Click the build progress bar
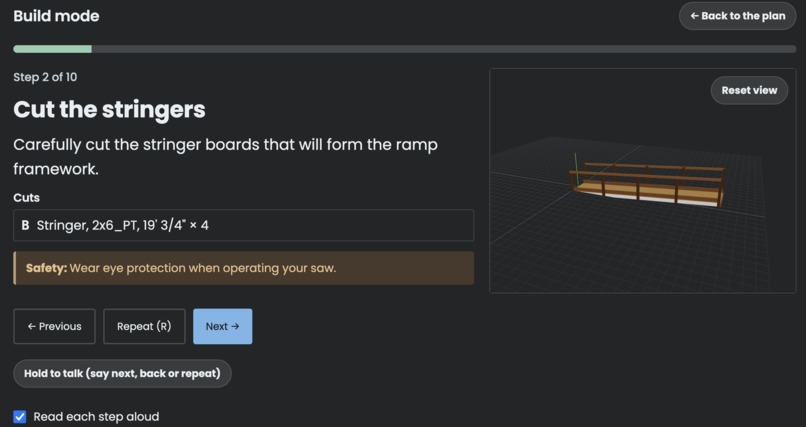This screenshot has height=427, width=806. click(405, 49)
